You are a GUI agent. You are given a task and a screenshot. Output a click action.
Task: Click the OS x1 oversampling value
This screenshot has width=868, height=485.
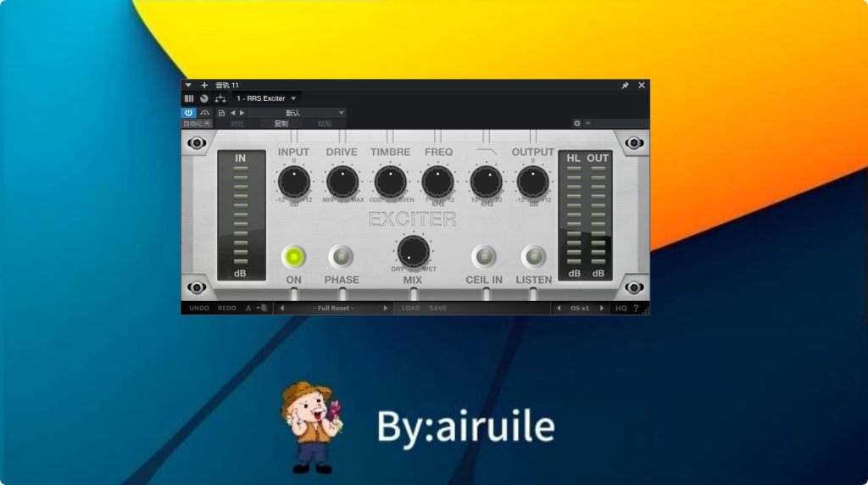(580, 309)
